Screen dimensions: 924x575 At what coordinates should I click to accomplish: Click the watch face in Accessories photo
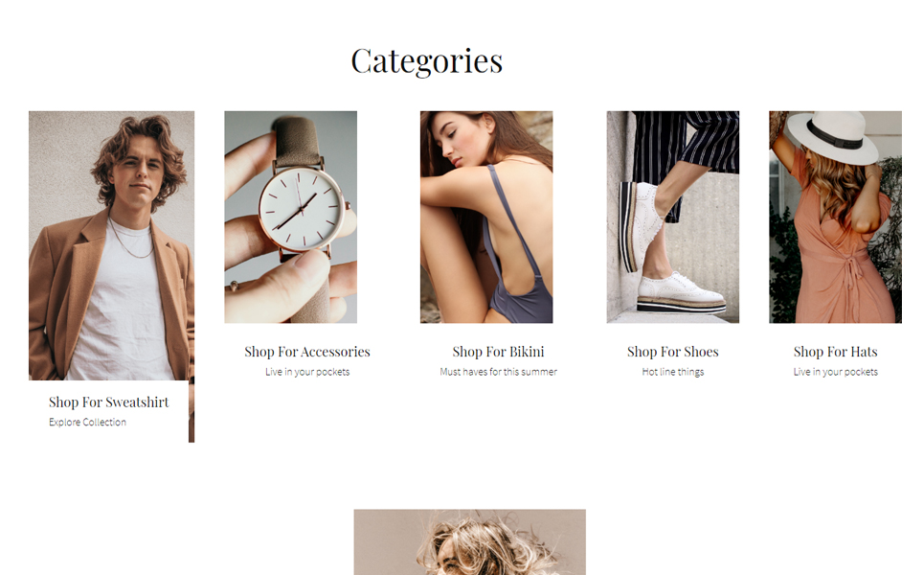coord(302,209)
